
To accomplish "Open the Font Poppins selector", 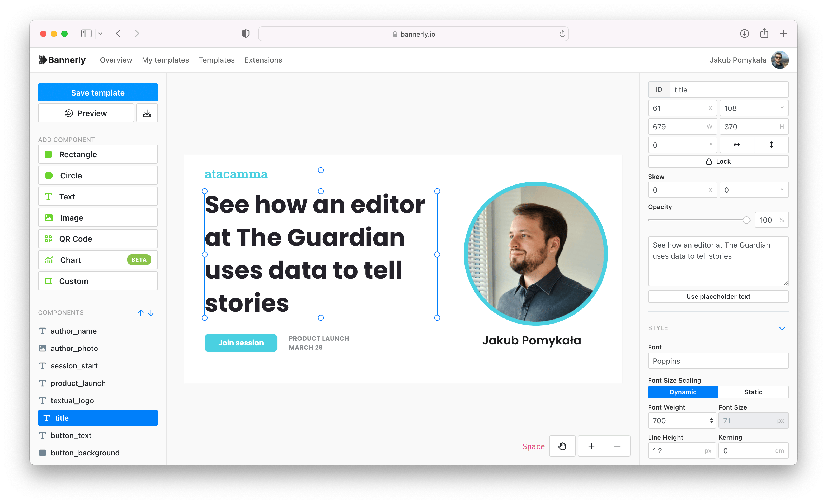I will pyautogui.click(x=718, y=361).
